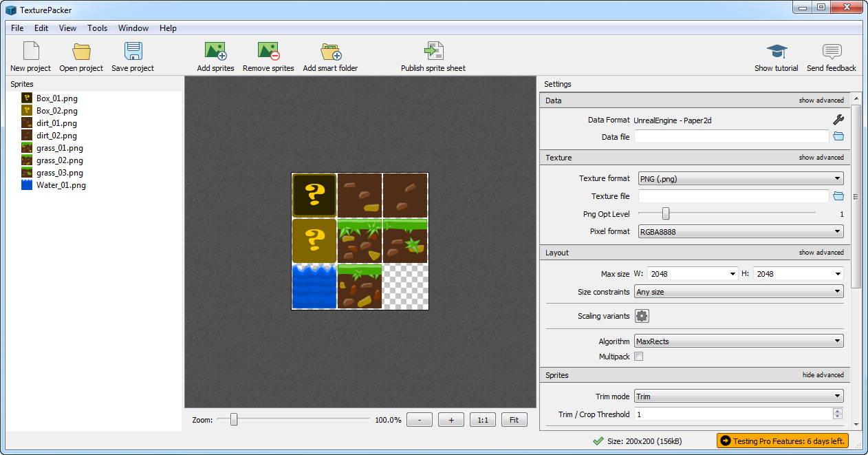Click the Add sprites icon
This screenshot has height=455, width=868.
pos(215,50)
